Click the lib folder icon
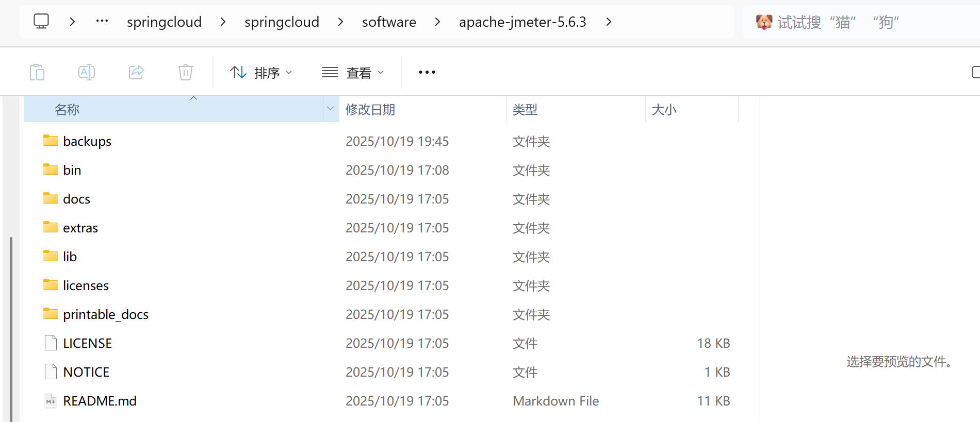The width and height of the screenshot is (980, 422). tap(51, 256)
